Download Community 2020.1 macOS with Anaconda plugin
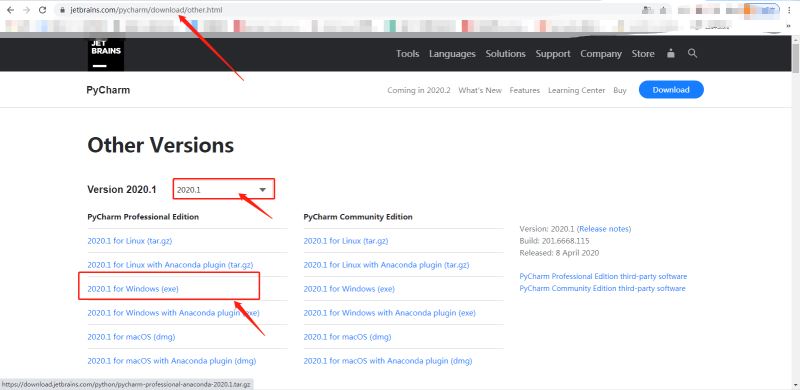The image size is (800, 390). click(388, 361)
